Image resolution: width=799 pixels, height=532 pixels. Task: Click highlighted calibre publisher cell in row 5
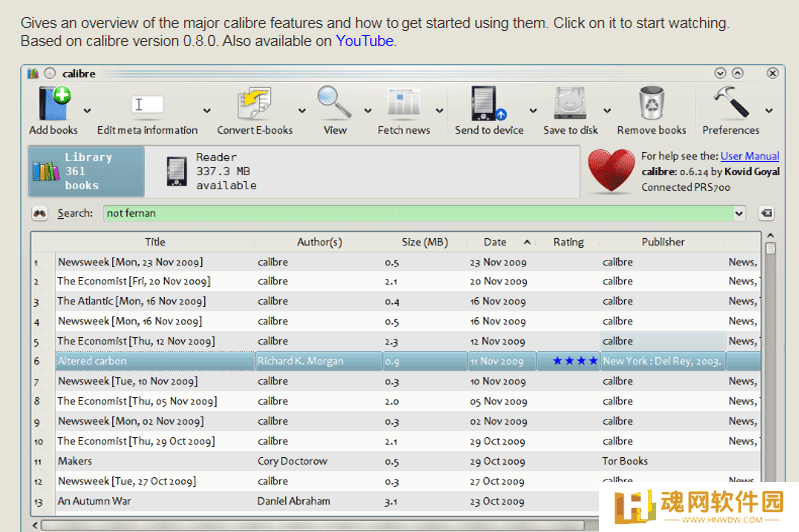tap(663, 341)
